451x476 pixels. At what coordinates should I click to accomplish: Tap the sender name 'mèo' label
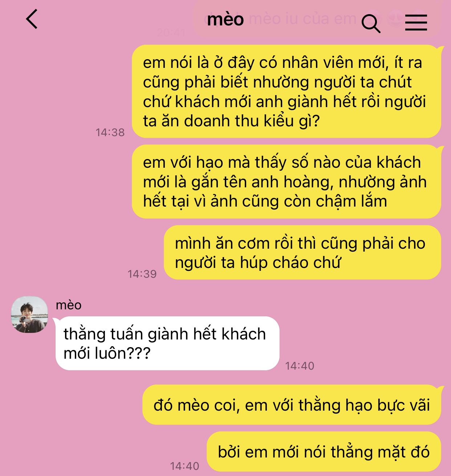69,305
